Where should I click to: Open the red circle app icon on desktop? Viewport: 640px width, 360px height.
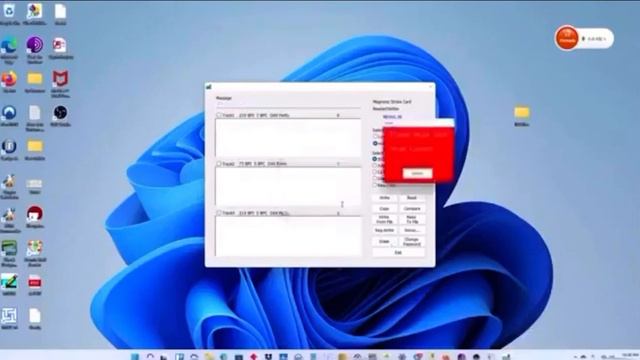(35, 214)
